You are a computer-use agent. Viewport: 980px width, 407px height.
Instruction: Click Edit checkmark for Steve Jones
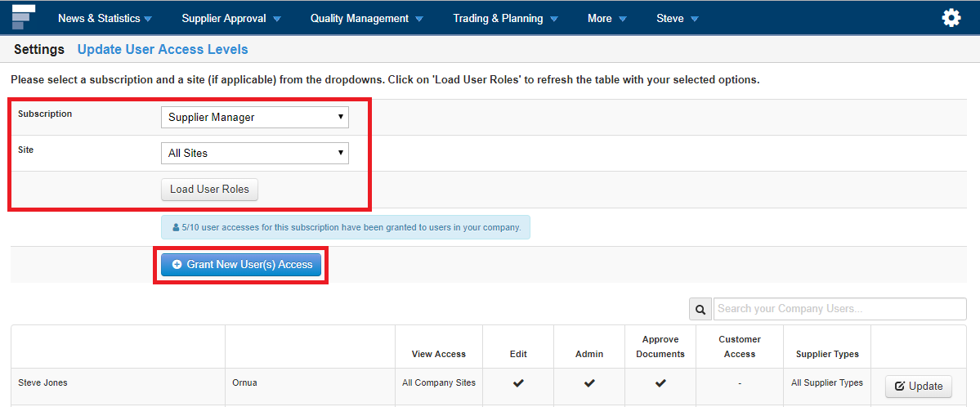tap(518, 382)
